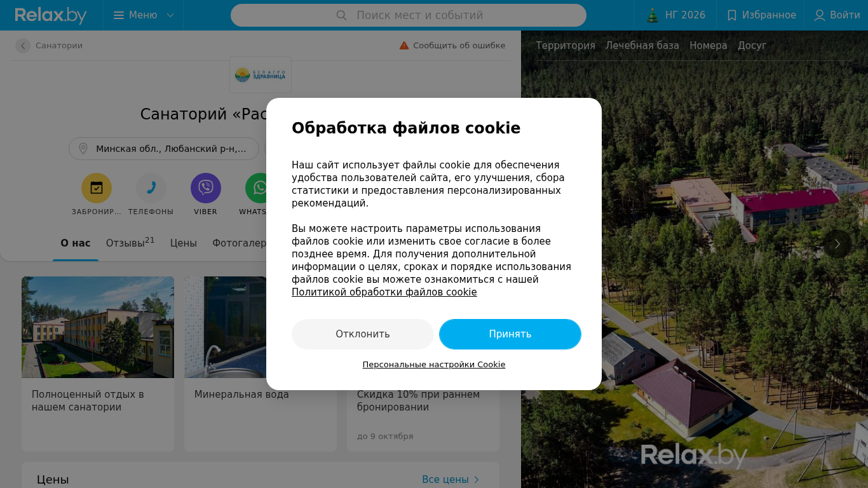Viewport: 868px width, 488px height.
Task: Report an error via warning icon
Action: pyautogui.click(x=404, y=46)
